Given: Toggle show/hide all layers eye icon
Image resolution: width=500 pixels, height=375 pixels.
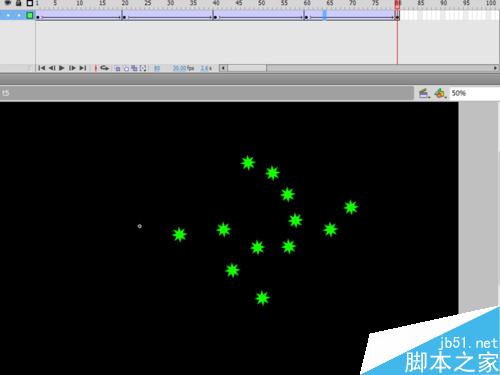Looking at the screenshot, I should (7, 3).
